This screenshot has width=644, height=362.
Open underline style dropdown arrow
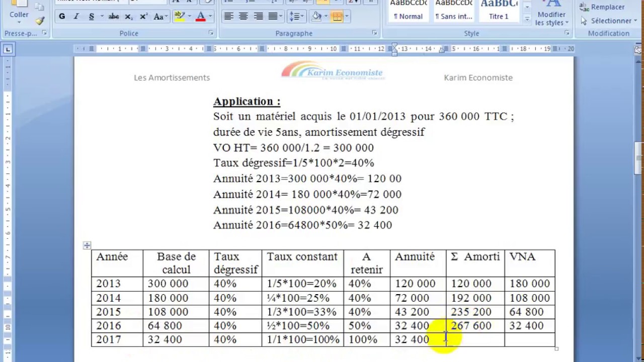tap(102, 17)
